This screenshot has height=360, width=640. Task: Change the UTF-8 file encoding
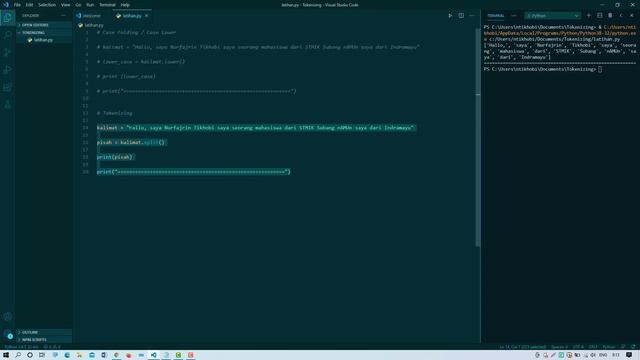pos(578,347)
